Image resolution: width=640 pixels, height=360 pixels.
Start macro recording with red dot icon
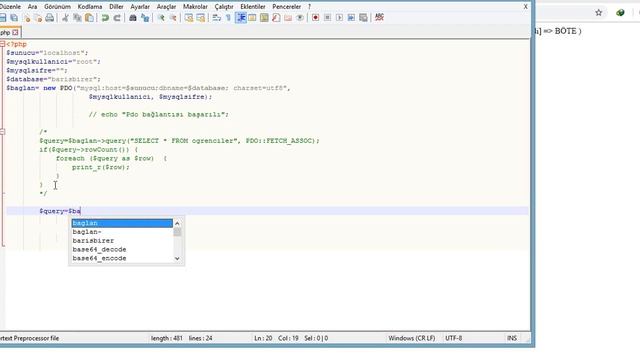click(316, 18)
